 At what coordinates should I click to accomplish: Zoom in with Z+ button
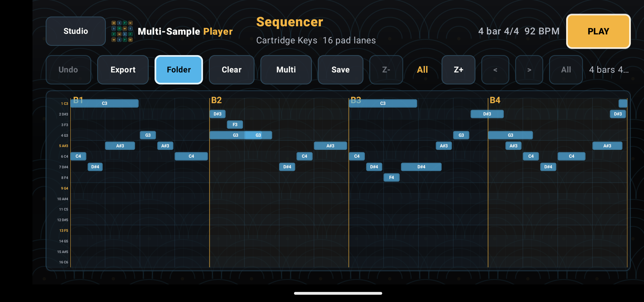pyautogui.click(x=458, y=70)
